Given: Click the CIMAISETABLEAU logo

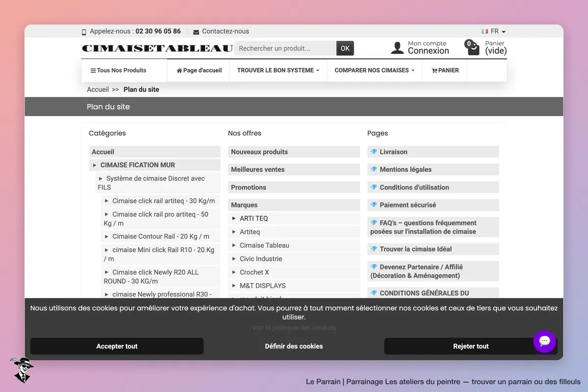Looking at the screenshot, I should tap(157, 48).
